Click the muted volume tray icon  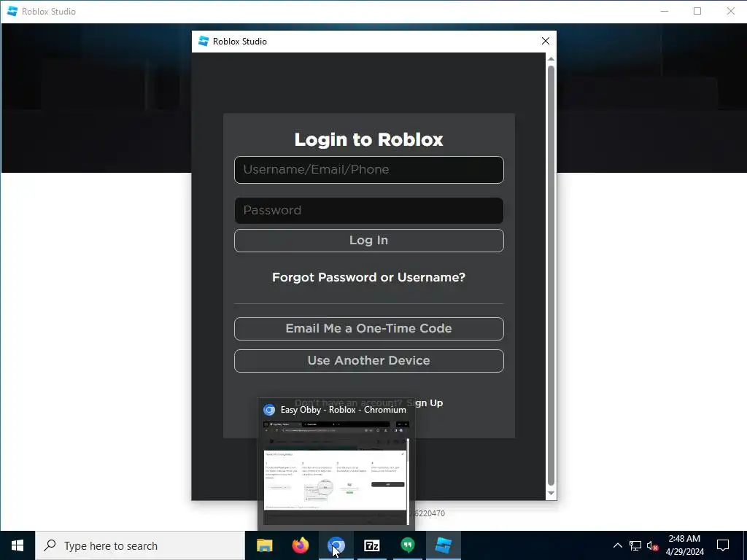pos(652,545)
